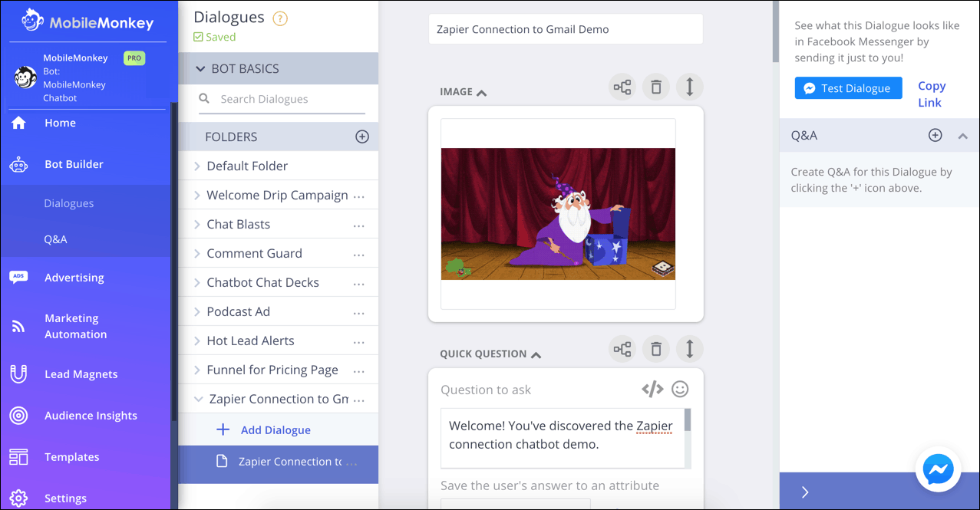Open options menu for Zapier Connection folder
The width and height of the screenshot is (980, 510).
pos(358,400)
